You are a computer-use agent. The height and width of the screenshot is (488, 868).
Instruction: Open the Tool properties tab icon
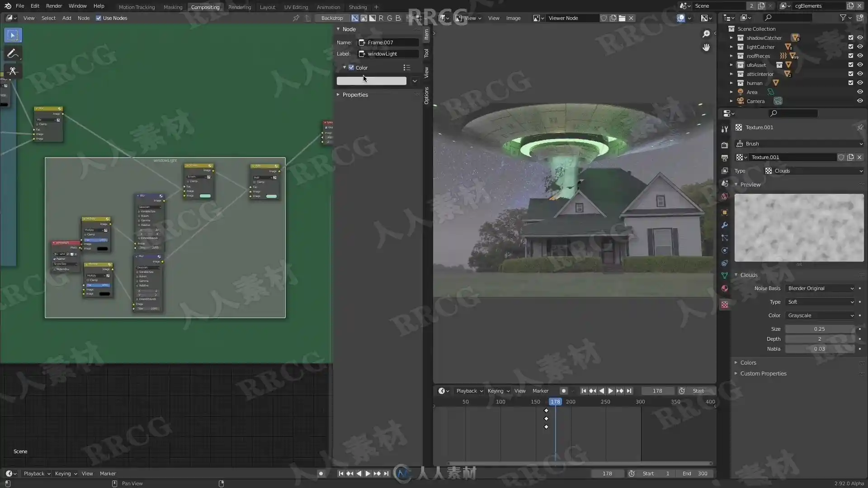725,129
